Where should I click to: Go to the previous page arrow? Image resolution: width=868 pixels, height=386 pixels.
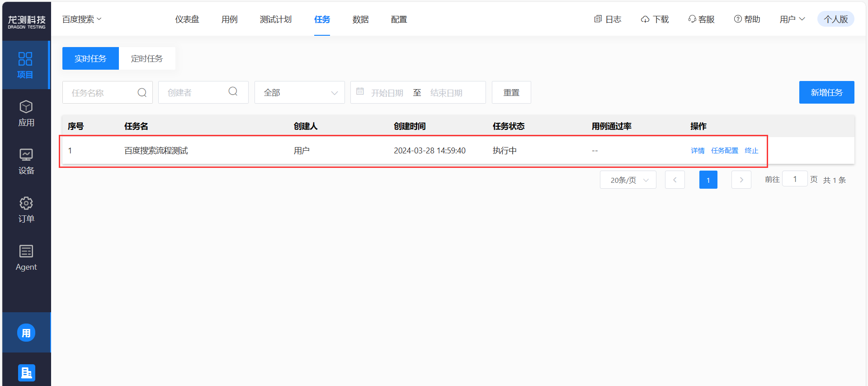pyautogui.click(x=675, y=180)
